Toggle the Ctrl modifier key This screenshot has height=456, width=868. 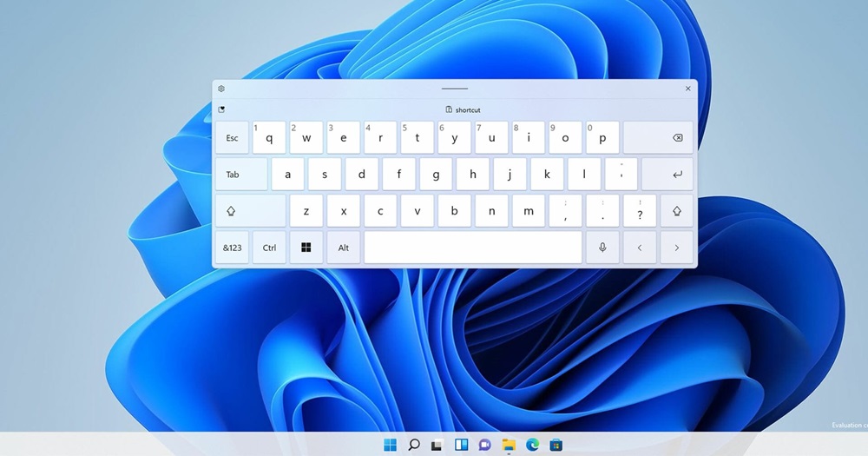(269, 248)
